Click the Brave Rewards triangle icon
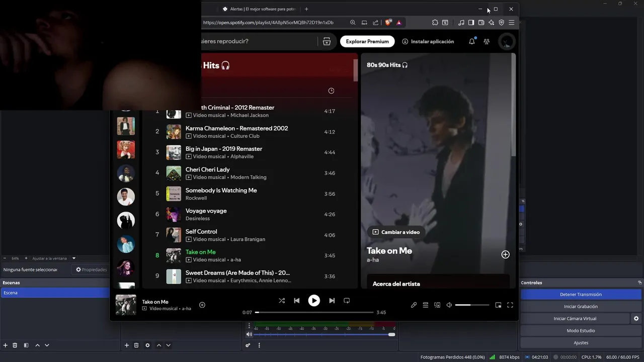The image size is (644, 362). (398, 23)
